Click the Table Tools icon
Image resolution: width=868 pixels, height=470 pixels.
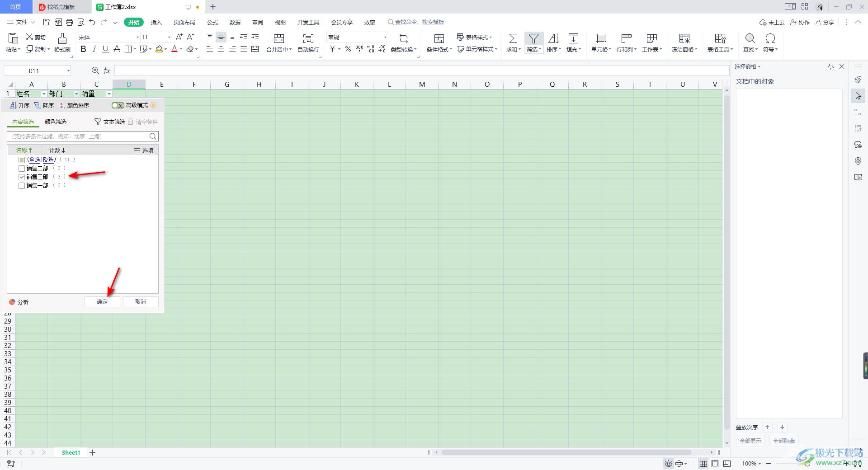(x=720, y=38)
